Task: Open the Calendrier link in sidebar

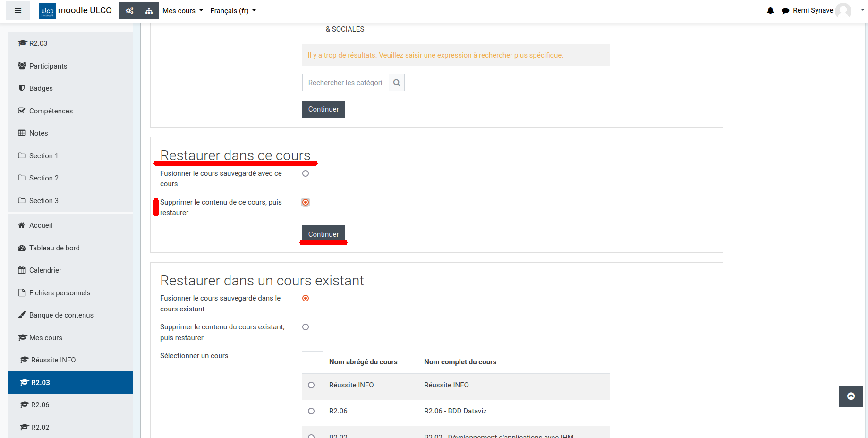Action: click(45, 270)
